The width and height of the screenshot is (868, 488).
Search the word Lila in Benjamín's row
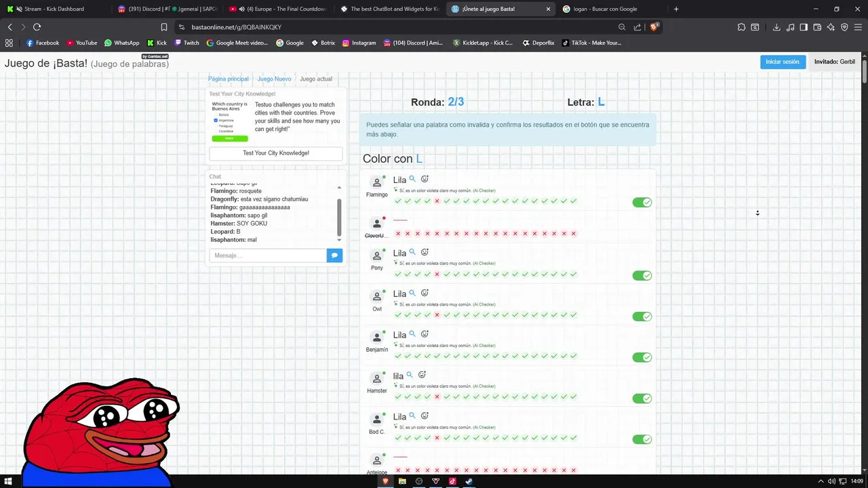click(412, 334)
